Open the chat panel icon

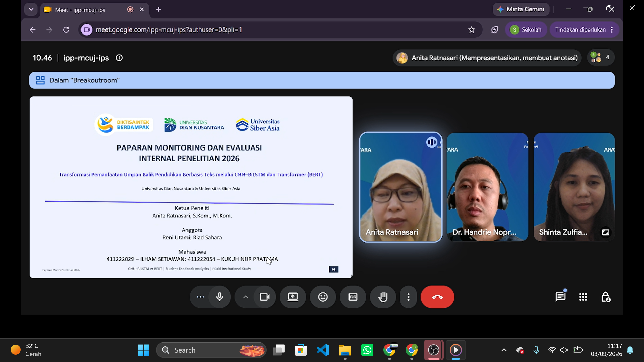[x=560, y=297]
